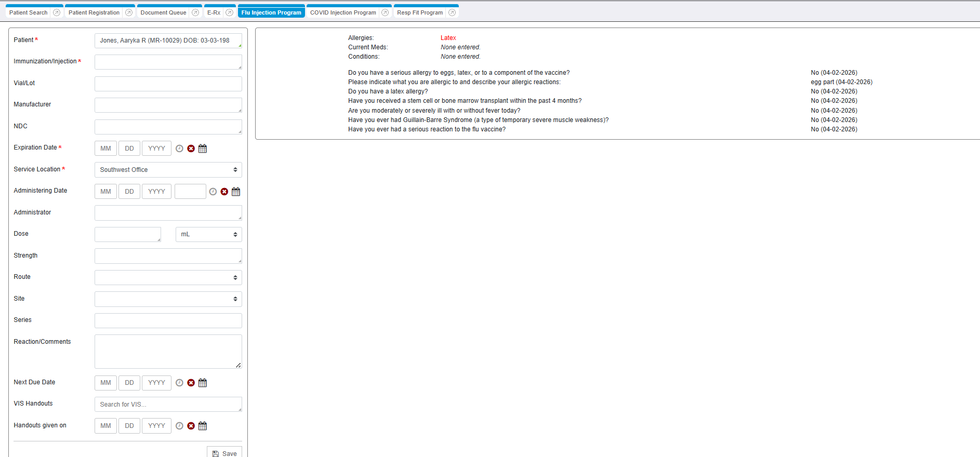Save the injection record
Image resolution: width=980 pixels, height=457 pixels.
point(224,453)
